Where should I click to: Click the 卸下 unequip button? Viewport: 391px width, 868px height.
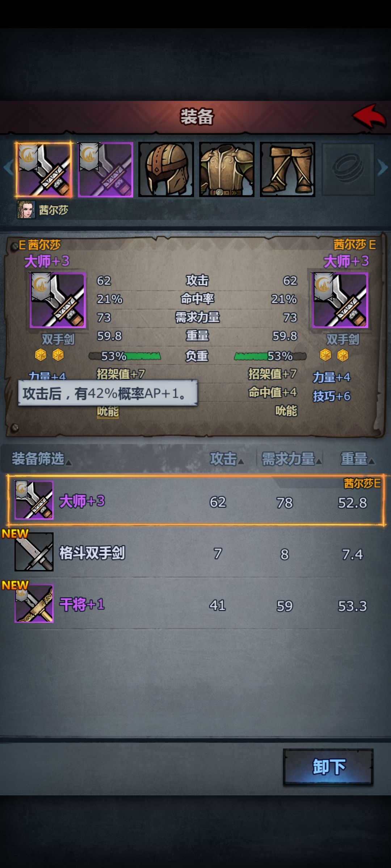coord(328,767)
